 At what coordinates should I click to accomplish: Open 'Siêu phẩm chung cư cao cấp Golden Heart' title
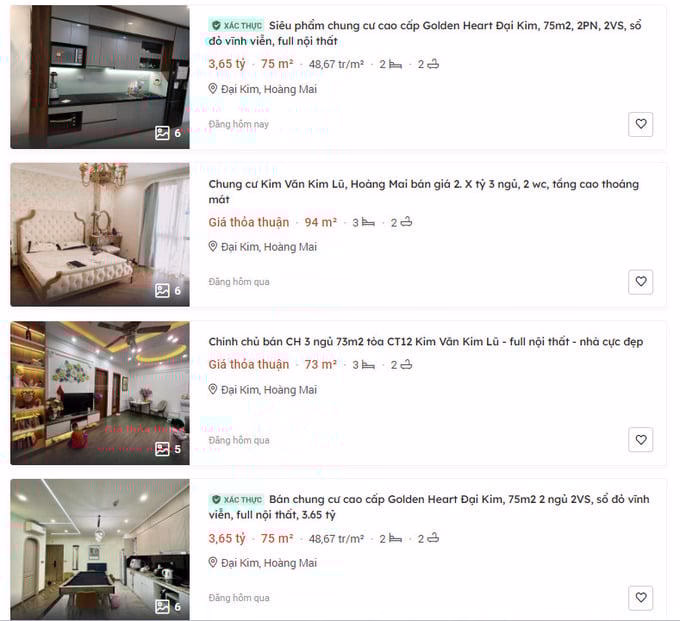[425, 33]
